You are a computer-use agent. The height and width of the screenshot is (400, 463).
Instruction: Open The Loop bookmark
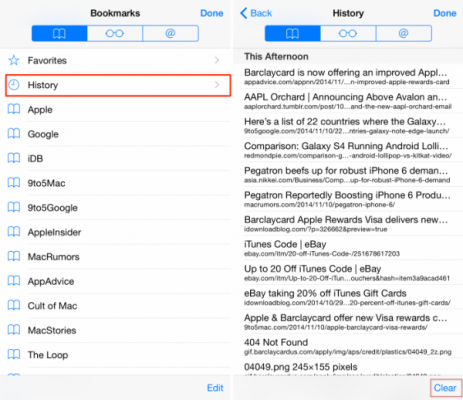pyautogui.click(x=116, y=355)
